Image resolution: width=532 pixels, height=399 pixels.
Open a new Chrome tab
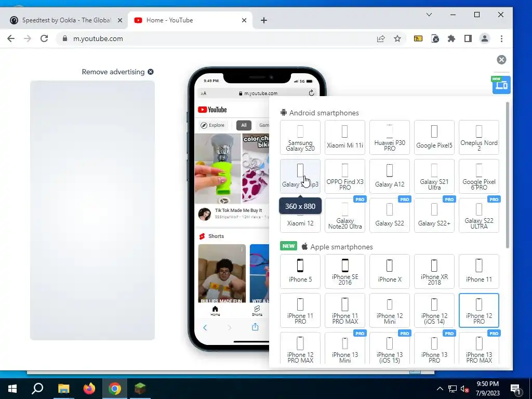pos(263,20)
